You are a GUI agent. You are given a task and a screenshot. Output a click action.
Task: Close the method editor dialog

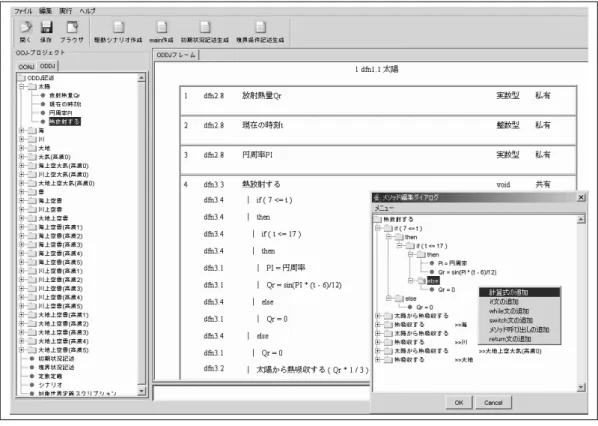click(581, 197)
